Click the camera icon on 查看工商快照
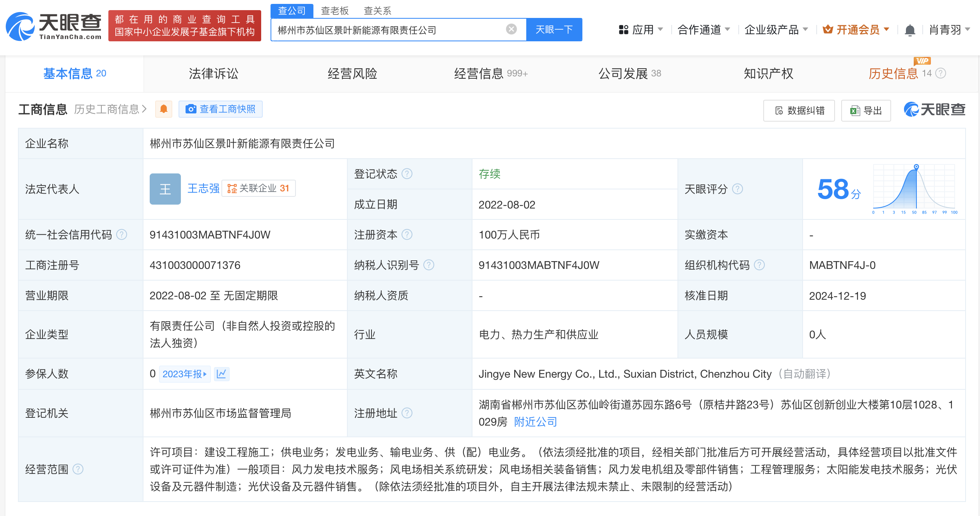The height and width of the screenshot is (516, 980). 191,109
